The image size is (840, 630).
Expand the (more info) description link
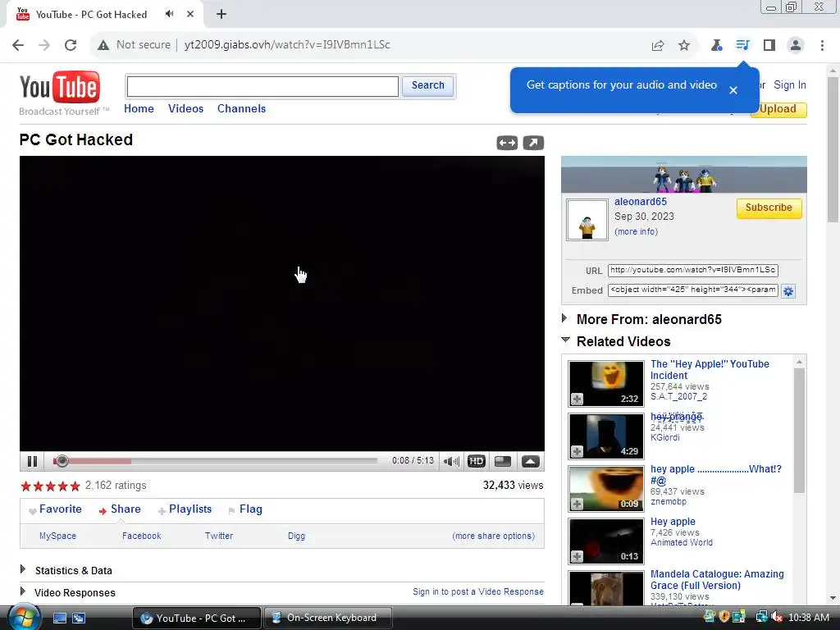coord(636,231)
